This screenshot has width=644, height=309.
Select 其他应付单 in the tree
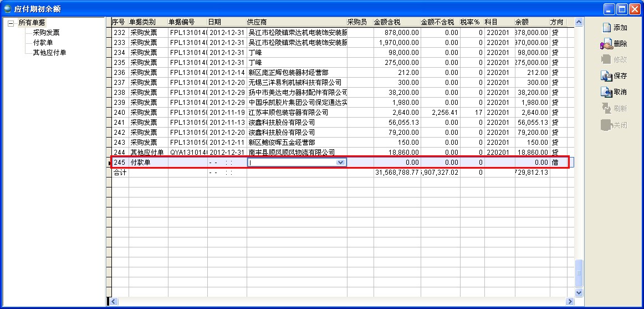[x=49, y=53]
